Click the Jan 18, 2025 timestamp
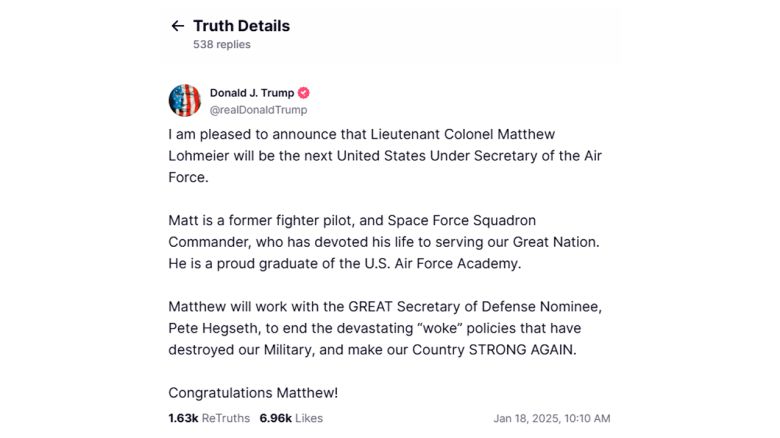The width and height of the screenshot is (780, 438). pos(551,418)
